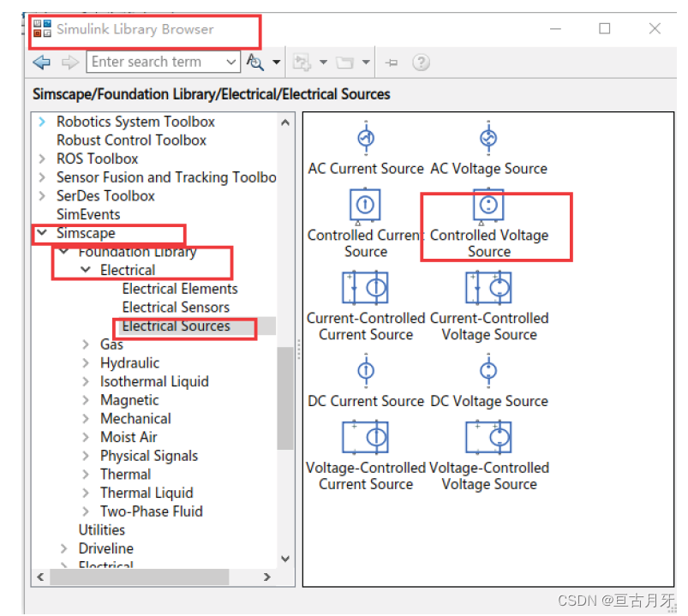Click the grayed forward arrow
The height and width of the screenshot is (616, 688).
tap(69, 63)
